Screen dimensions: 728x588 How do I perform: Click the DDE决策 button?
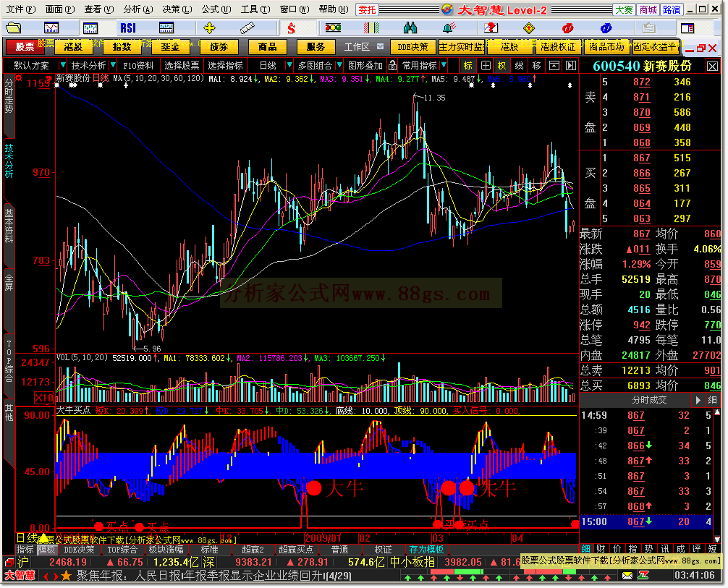[412, 47]
